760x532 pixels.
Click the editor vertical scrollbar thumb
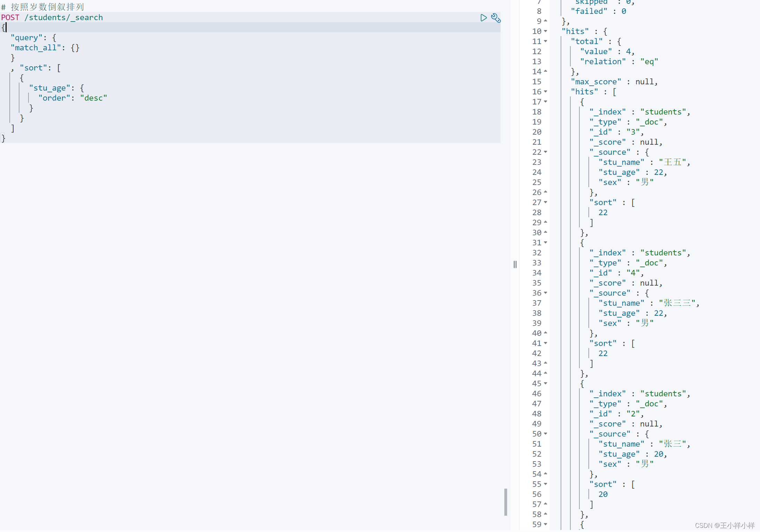click(x=505, y=502)
